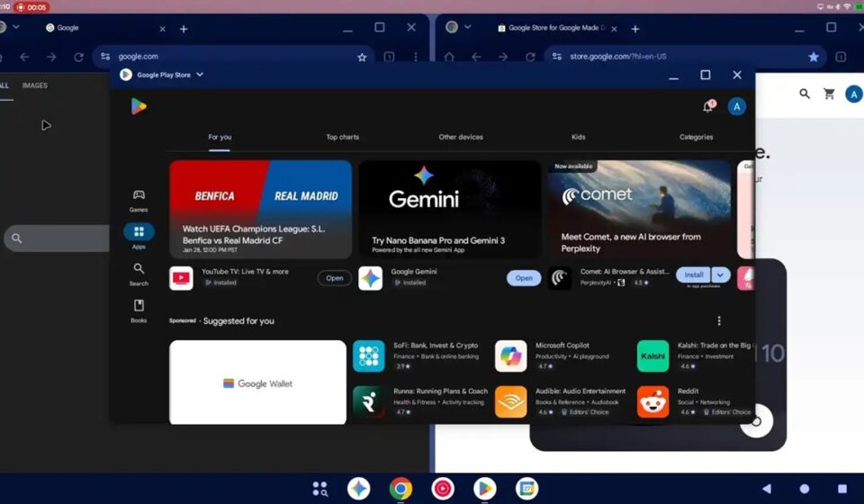The image size is (864, 504).
Task: Switch to the Top charts tab
Action: 342,137
